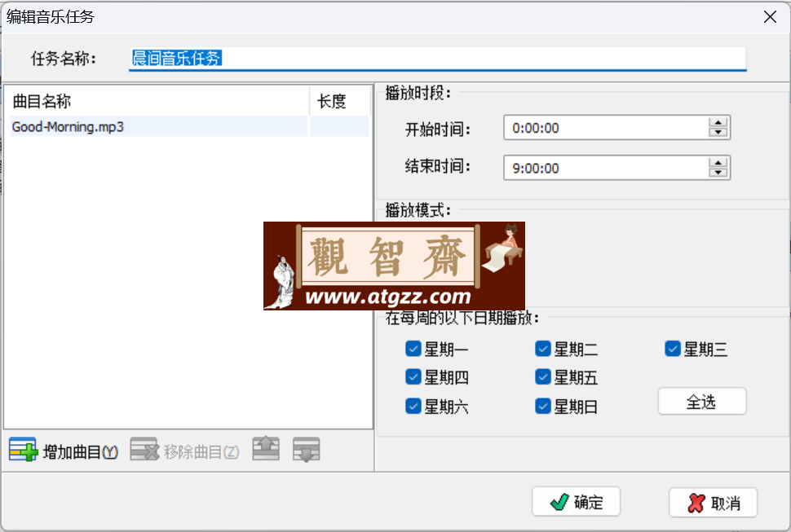791x532 pixels.
Task: Uncheck the 星期六 checkbox
Action: click(x=413, y=406)
